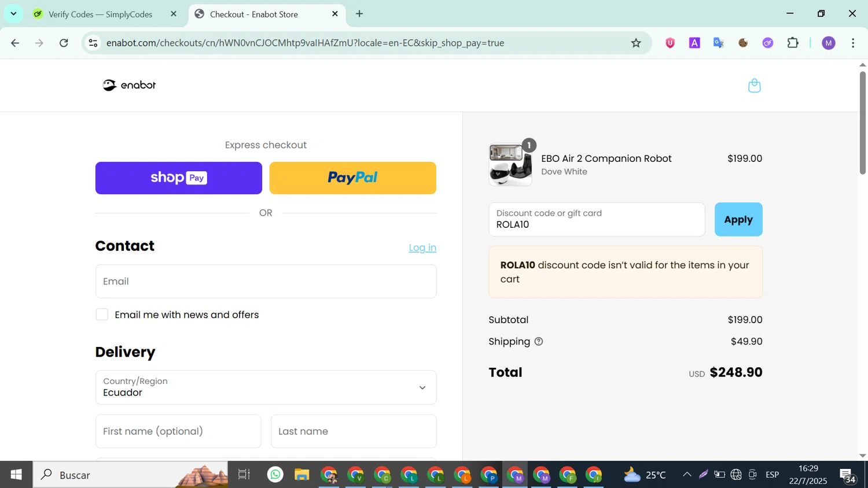Screen dimensions: 868x488
Task: Click the Buscar taskbar search box
Action: [130, 475]
